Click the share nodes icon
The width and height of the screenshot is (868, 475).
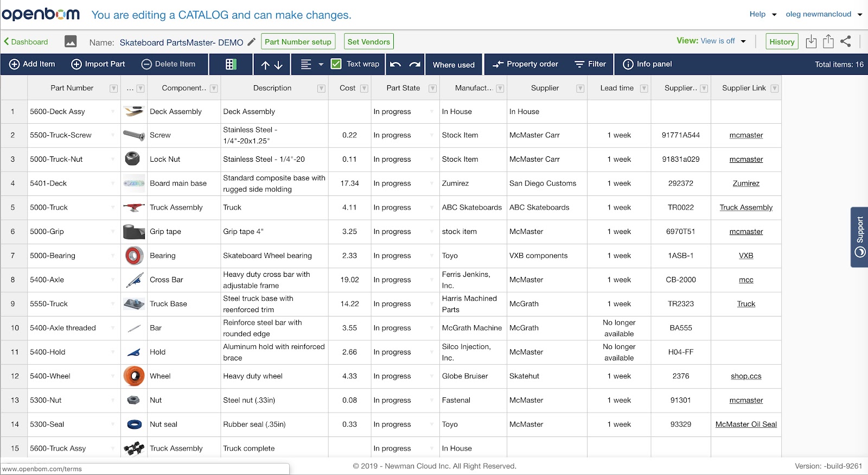coord(846,41)
